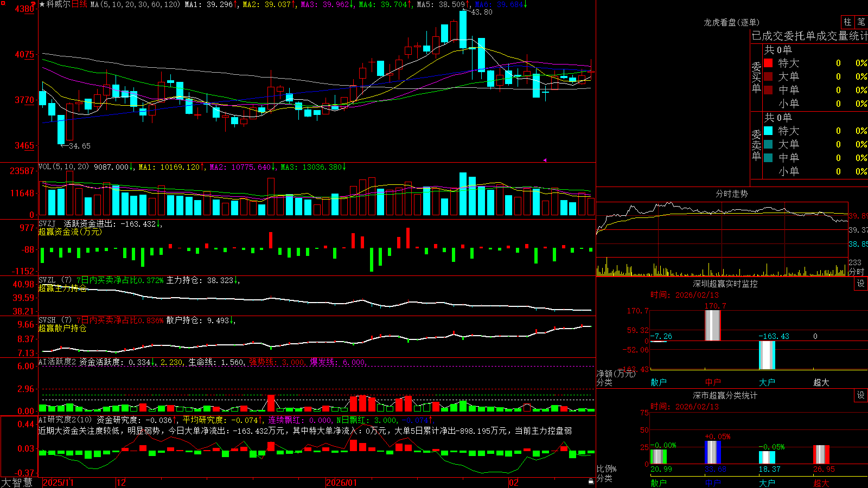Click the 深市超赢分类统计 panel title

point(725,395)
